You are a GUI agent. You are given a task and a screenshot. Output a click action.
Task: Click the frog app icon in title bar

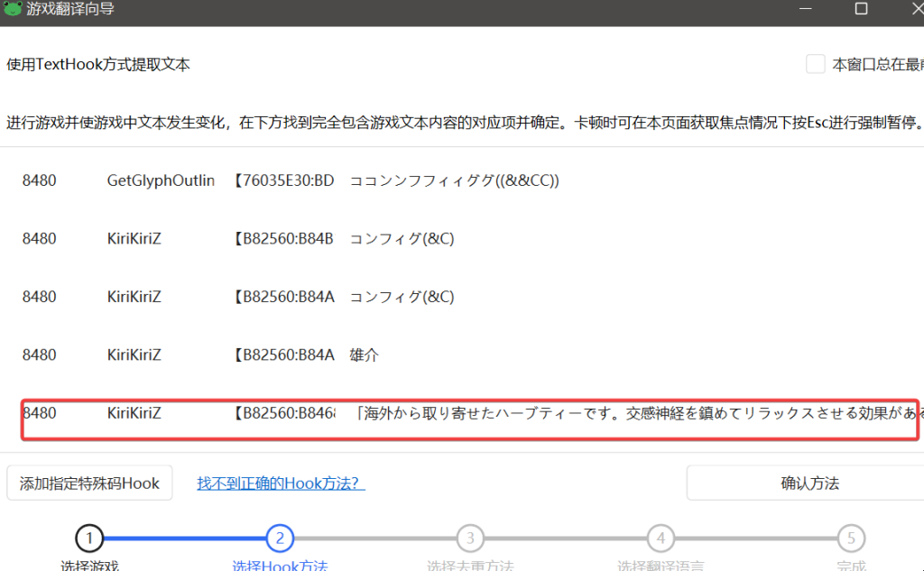pos(13,9)
